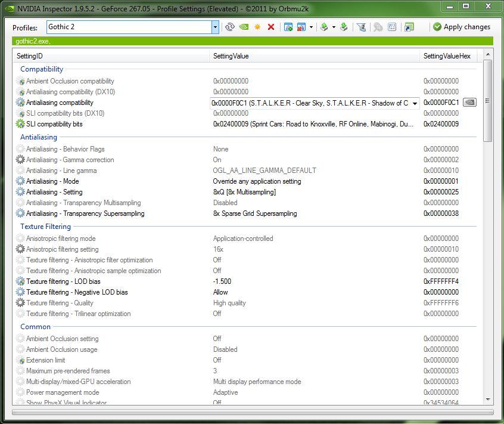Click SettingValue column header
This screenshot has width=504, height=424.
coord(315,56)
